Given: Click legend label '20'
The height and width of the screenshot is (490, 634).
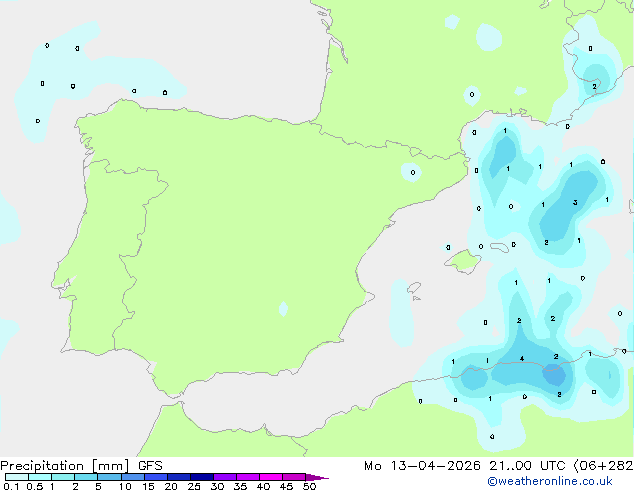Looking at the screenshot, I should pos(171,486).
